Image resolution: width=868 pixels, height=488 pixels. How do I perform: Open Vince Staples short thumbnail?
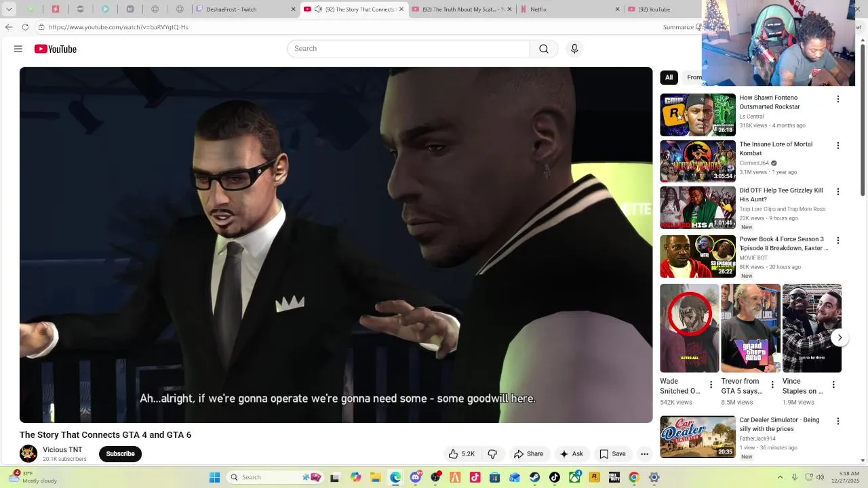pyautogui.click(x=812, y=328)
